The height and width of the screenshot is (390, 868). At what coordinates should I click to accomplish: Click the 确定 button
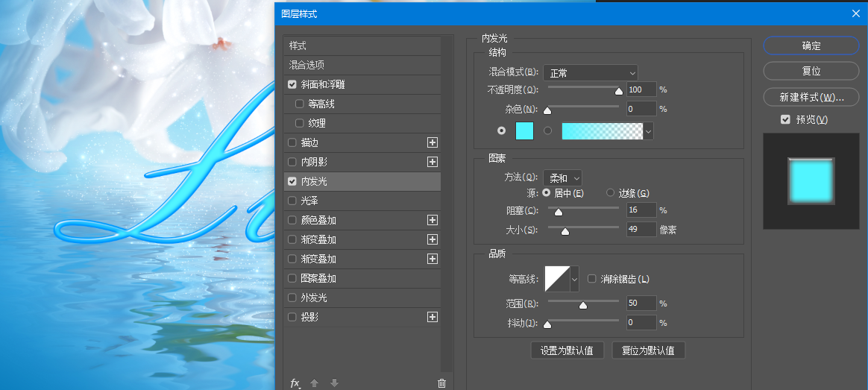811,45
